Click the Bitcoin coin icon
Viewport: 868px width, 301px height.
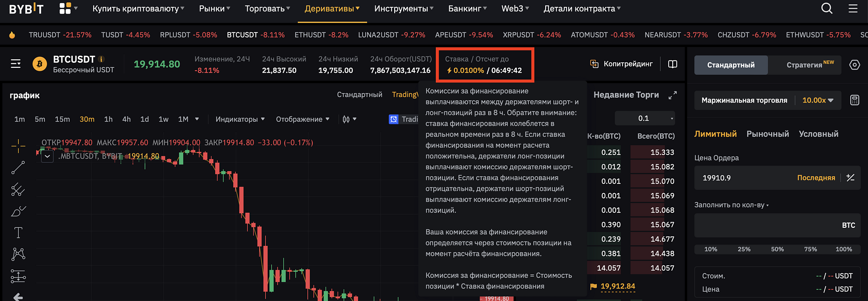click(40, 64)
